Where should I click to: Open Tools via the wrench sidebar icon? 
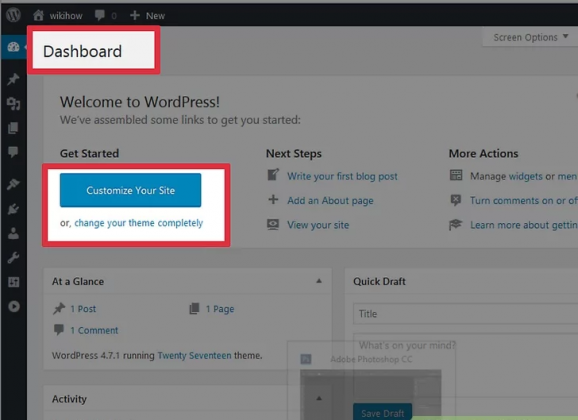pos(13,258)
